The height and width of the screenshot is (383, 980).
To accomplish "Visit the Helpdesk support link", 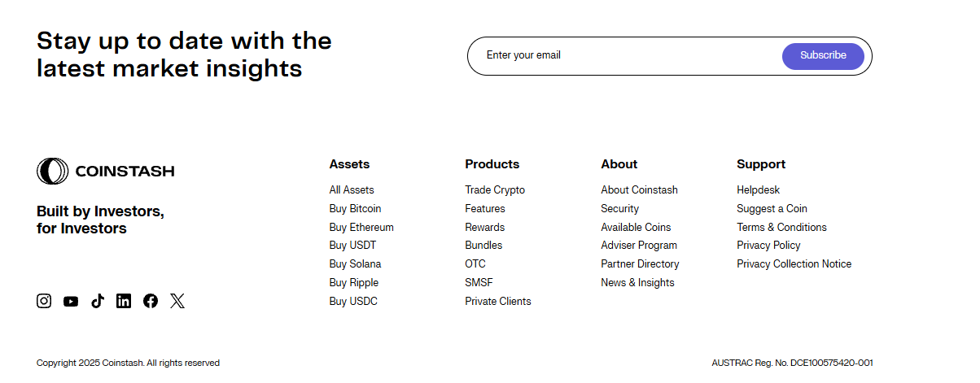I will coord(758,189).
